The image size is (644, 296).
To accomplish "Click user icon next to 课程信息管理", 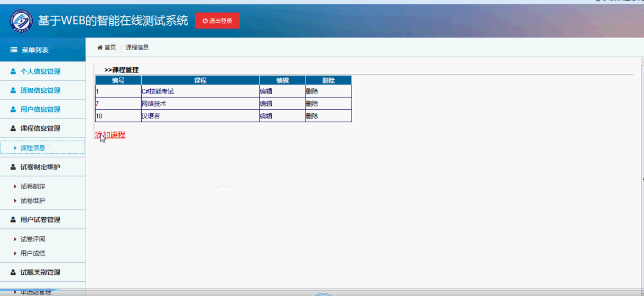I will point(13,128).
